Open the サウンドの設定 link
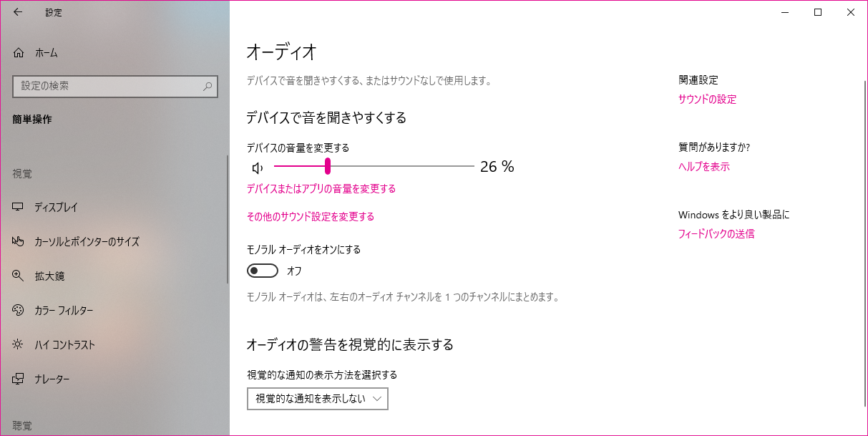The width and height of the screenshot is (868, 436). click(707, 100)
